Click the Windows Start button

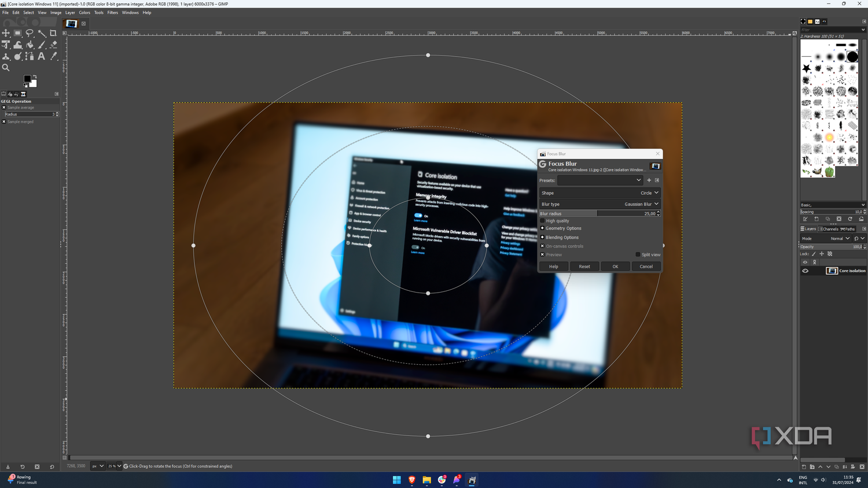point(397,480)
